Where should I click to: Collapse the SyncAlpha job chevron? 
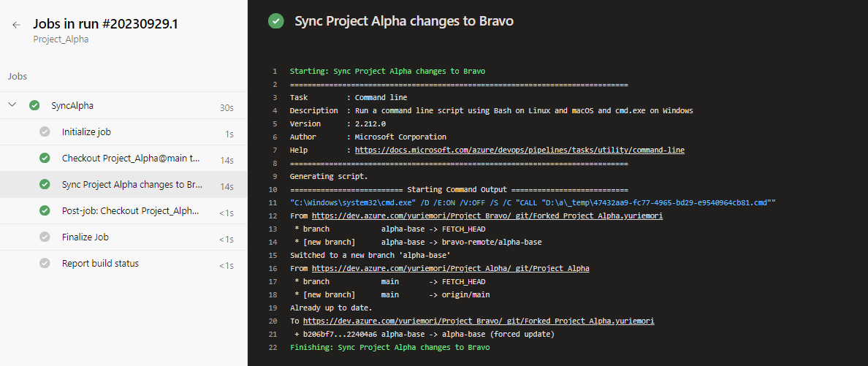point(12,105)
